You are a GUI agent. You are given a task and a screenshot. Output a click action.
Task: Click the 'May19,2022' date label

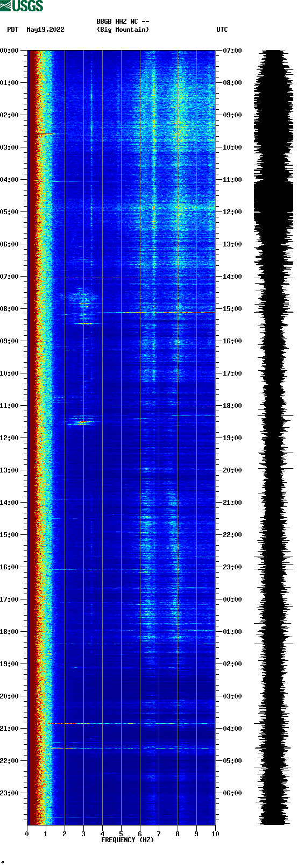pos(45,30)
